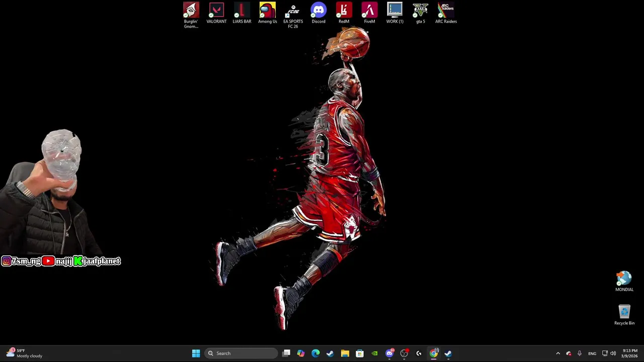Open the Steam taskbar icon beside Edge
644x362 pixels.
point(330,353)
